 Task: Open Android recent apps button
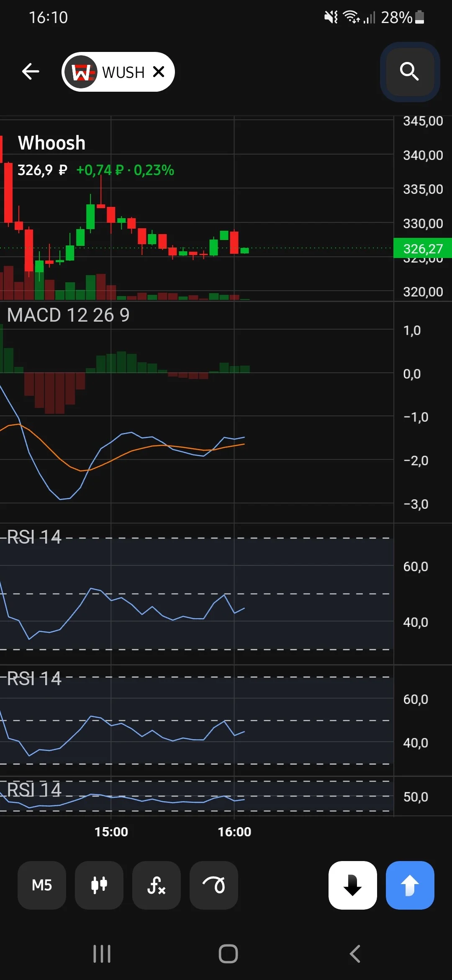pyautogui.click(x=102, y=954)
